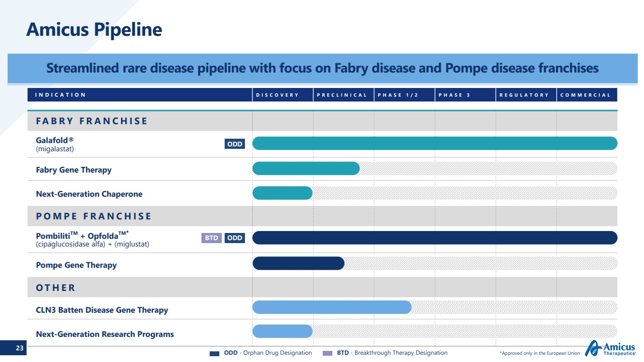
Task: Click the CLN3 Batten Disease progress bar
Action: (332, 307)
